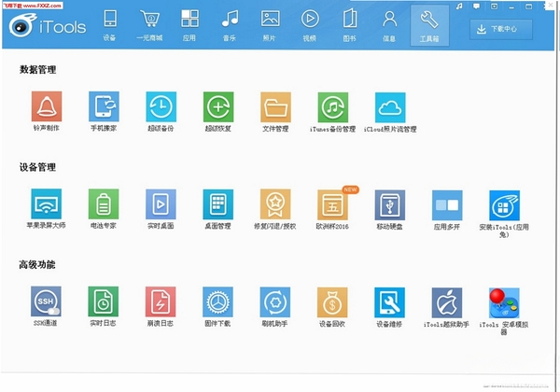Launch the 手机搬家 phone transfer tool
Image resolution: width=560 pixels, height=392 pixels.
coord(104,106)
